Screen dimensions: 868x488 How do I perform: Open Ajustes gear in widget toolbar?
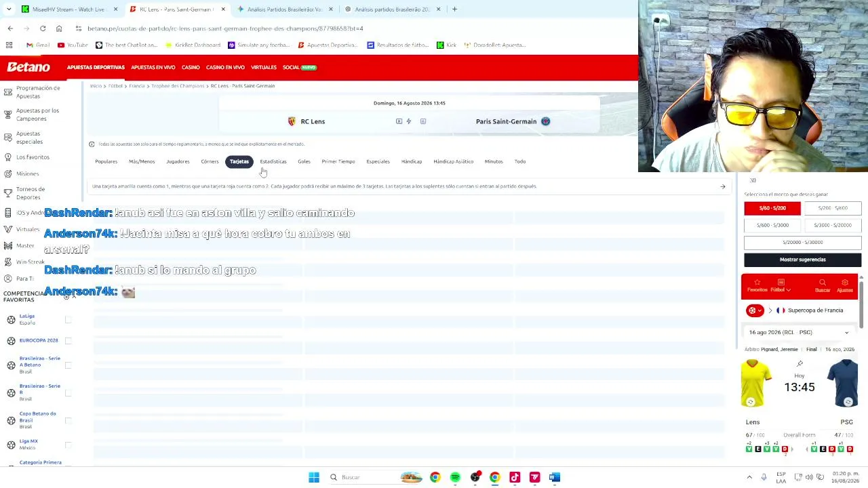point(845,286)
